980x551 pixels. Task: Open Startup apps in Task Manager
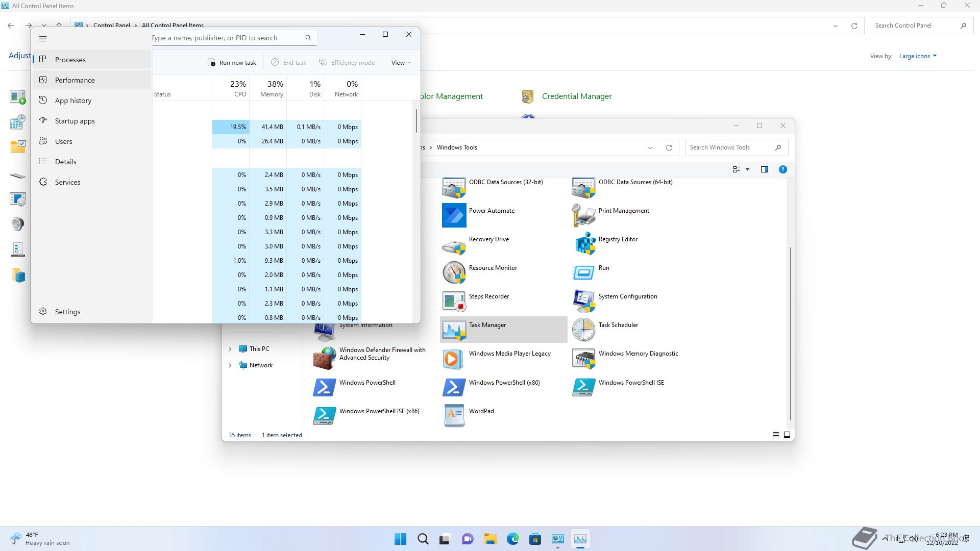(x=92, y=121)
